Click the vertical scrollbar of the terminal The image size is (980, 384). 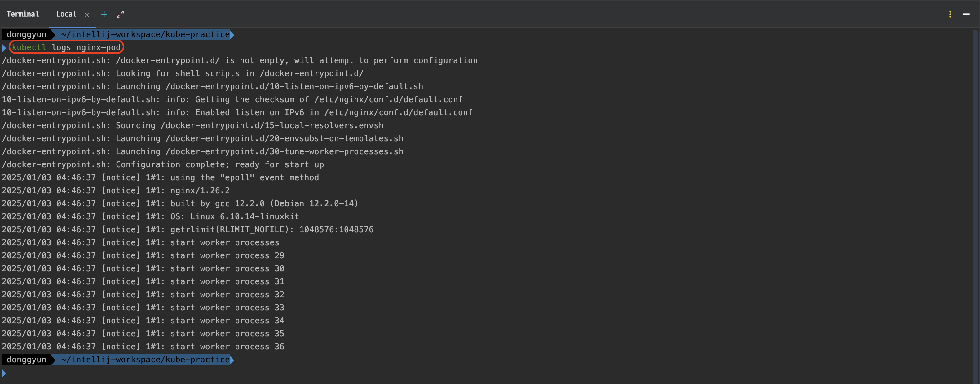975,205
